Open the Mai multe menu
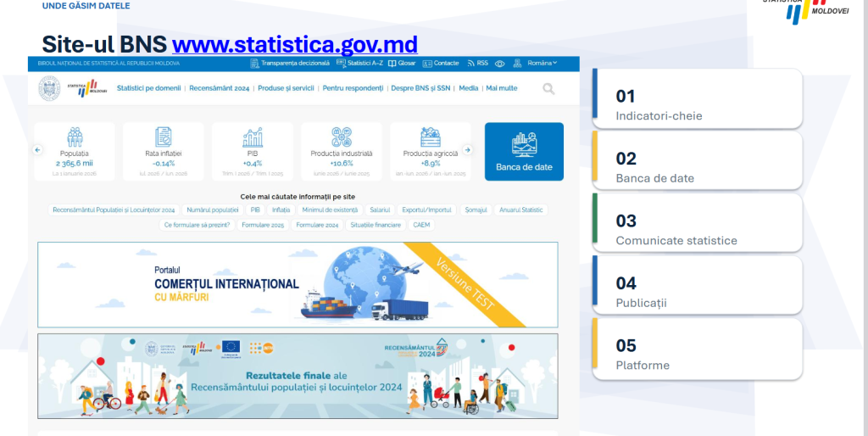The height and width of the screenshot is (436, 868). (x=502, y=88)
